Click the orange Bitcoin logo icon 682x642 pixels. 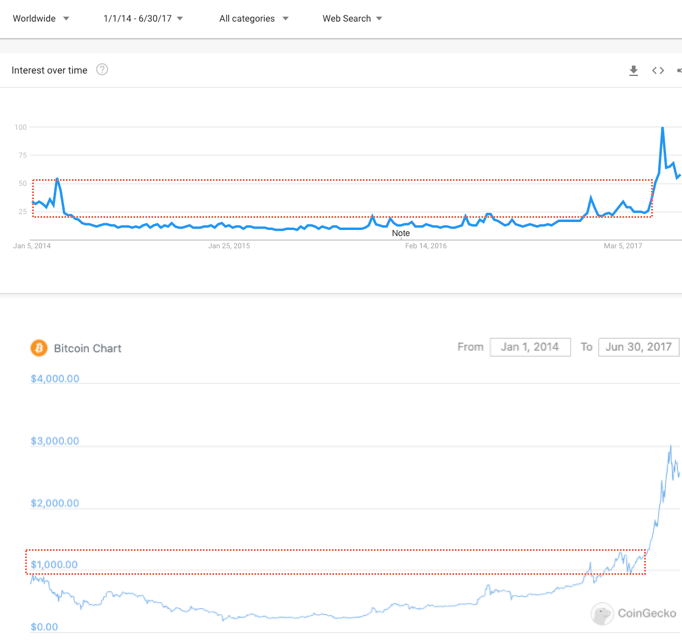pos(39,348)
